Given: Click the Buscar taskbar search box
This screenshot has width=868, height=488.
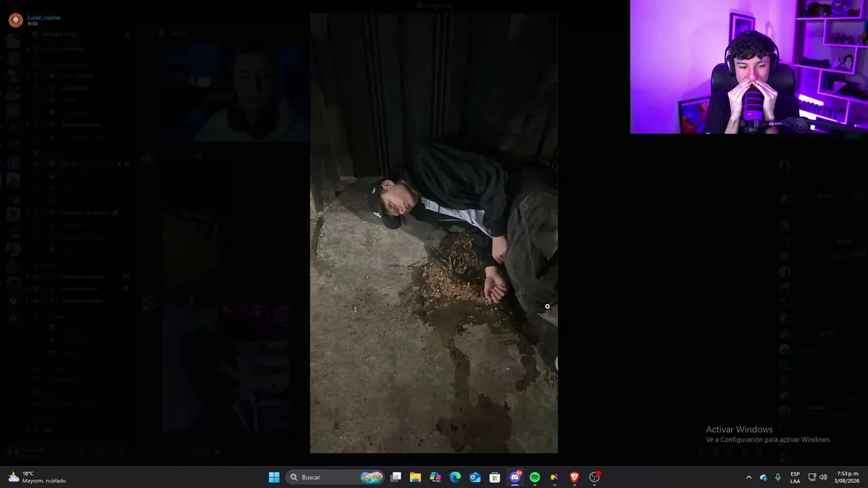Looking at the screenshot, I should 336,477.
